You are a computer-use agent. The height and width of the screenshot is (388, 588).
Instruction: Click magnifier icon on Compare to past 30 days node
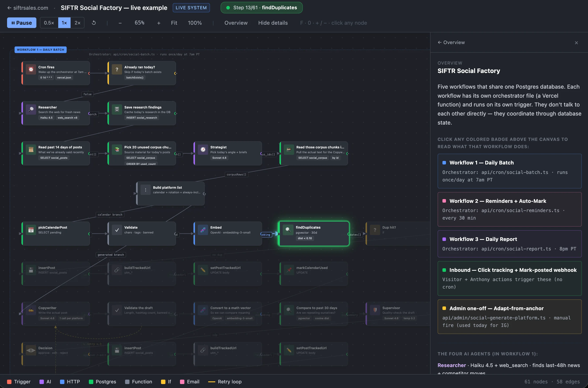289,310
